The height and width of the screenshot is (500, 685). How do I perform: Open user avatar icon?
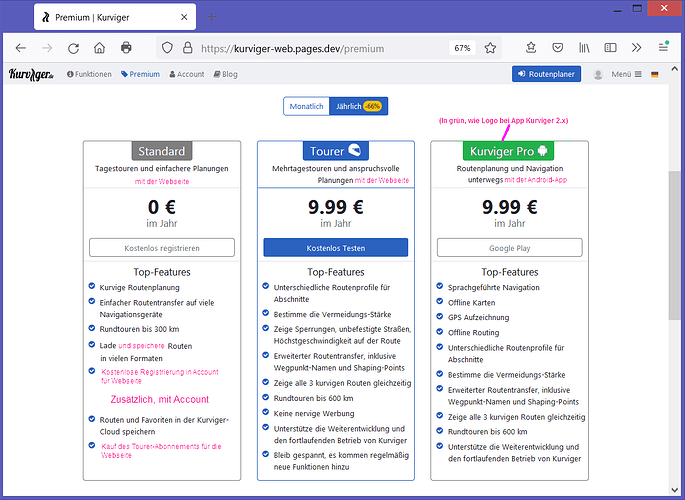click(x=598, y=75)
